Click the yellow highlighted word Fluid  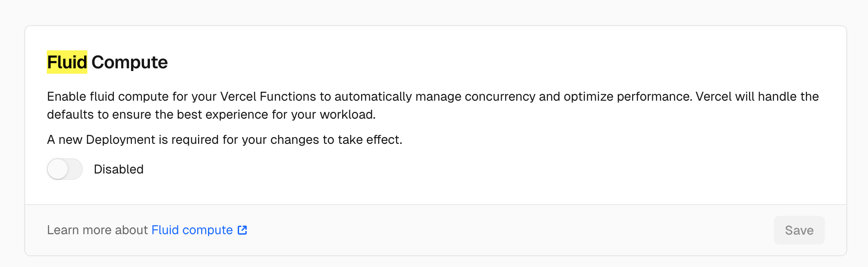[x=67, y=62]
